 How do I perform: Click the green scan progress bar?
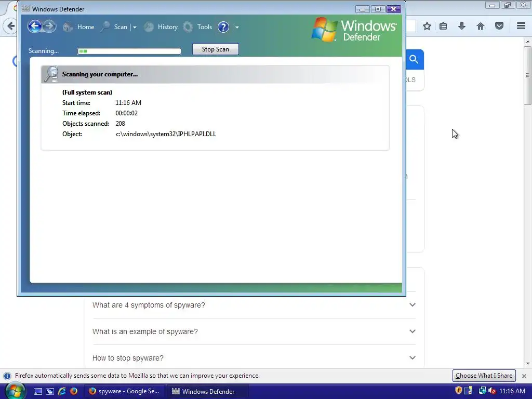tap(129, 51)
